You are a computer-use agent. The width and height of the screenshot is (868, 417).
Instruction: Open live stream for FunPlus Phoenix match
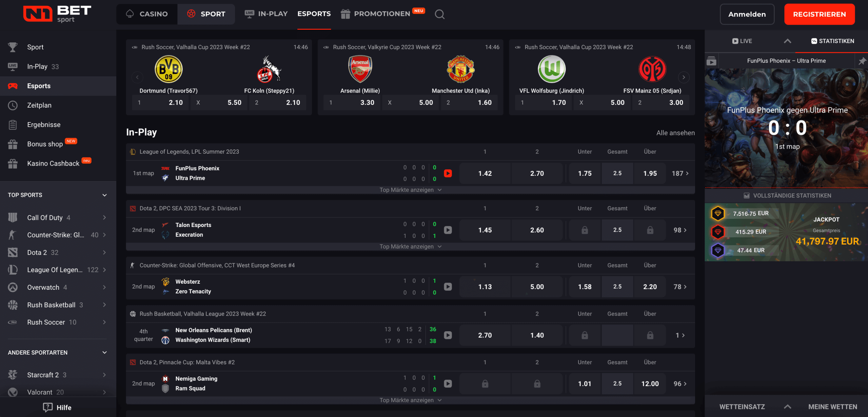pos(448,173)
